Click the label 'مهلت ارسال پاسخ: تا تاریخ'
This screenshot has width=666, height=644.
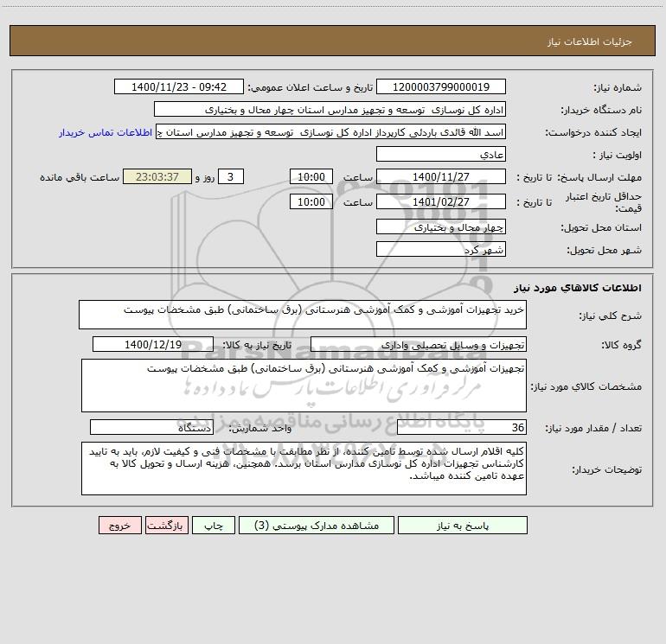[x=579, y=177]
